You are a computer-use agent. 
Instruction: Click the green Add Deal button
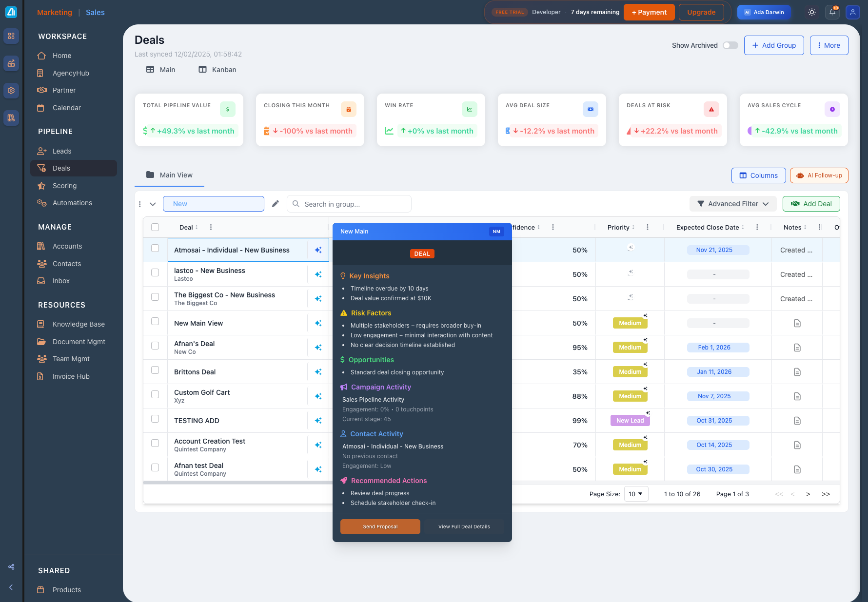click(811, 204)
